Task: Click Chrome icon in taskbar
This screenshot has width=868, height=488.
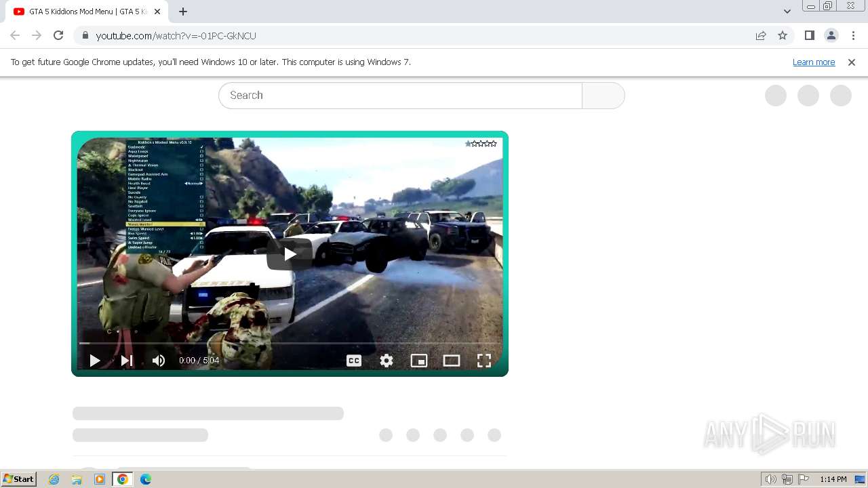Action: point(123,479)
